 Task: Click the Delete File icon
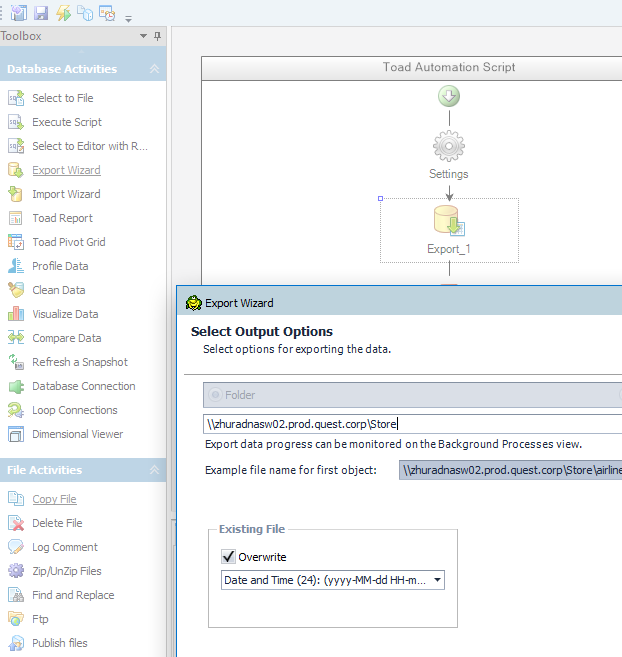(x=16, y=523)
